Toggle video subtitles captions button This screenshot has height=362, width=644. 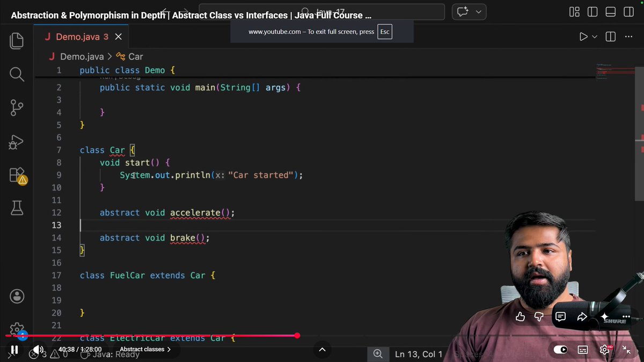point(583,350)
